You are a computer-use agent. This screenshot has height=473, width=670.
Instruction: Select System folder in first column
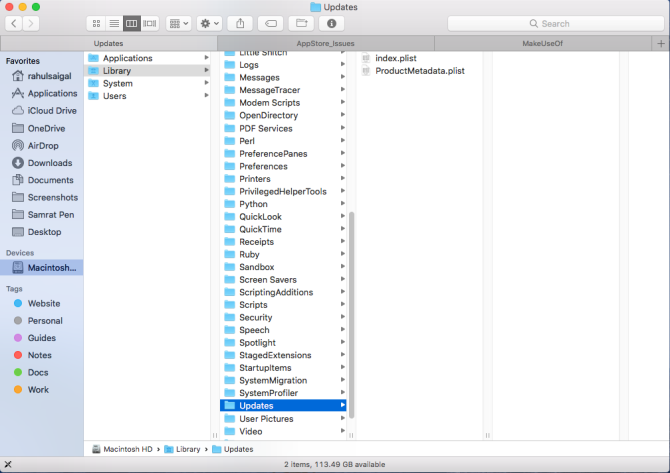pos(148,83)
